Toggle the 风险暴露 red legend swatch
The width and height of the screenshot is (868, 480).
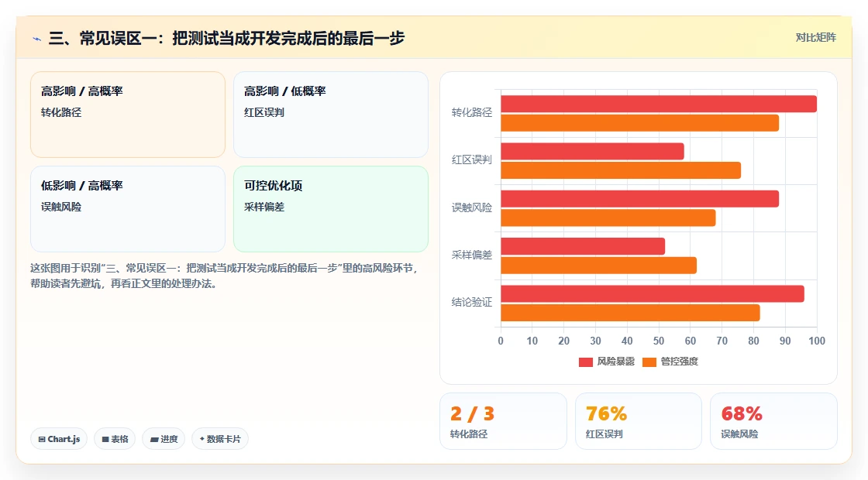click(x=586, y=362)
